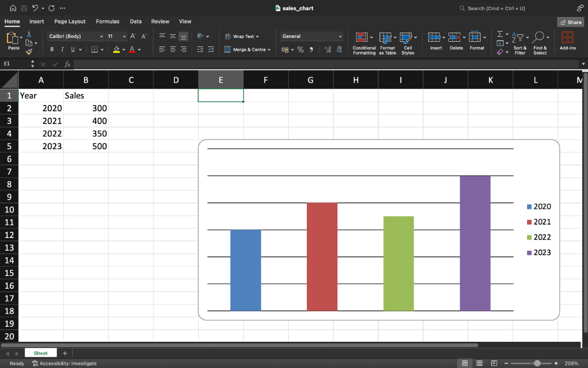Click the Percent Style icon
The image size is (588, 368).
click(300, 50)
